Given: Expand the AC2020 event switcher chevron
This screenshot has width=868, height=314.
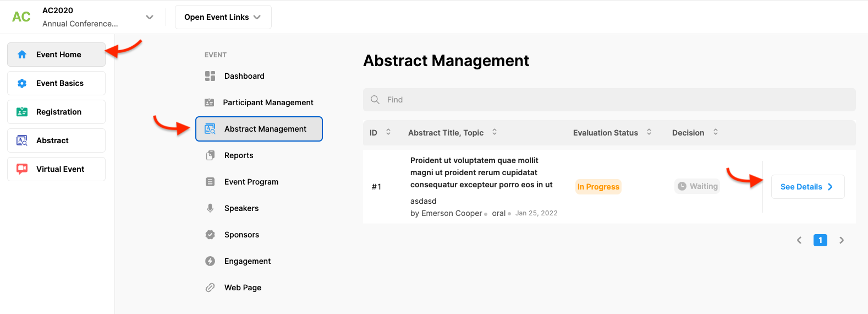Looking at the screenshot, I should (150, 17).
